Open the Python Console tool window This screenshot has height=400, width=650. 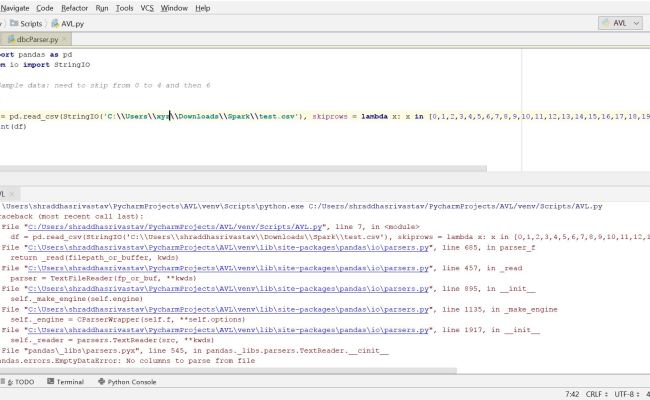[x=127, y=382]
